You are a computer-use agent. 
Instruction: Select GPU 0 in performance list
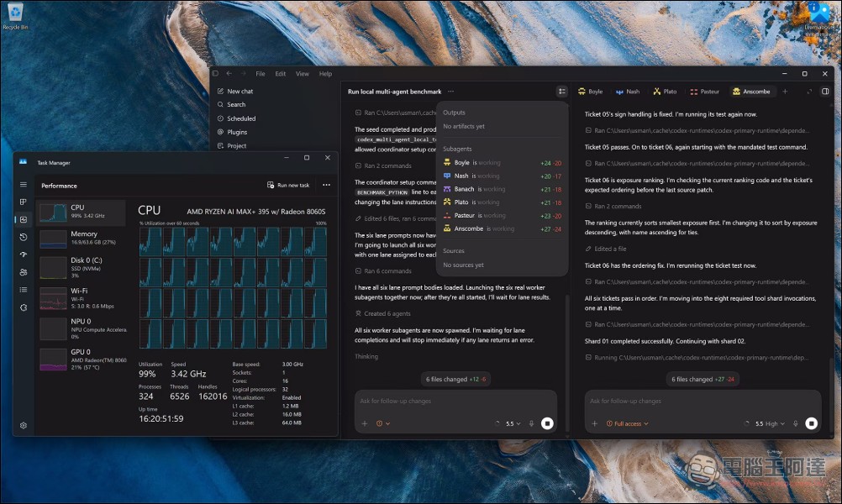coord(82,359)
